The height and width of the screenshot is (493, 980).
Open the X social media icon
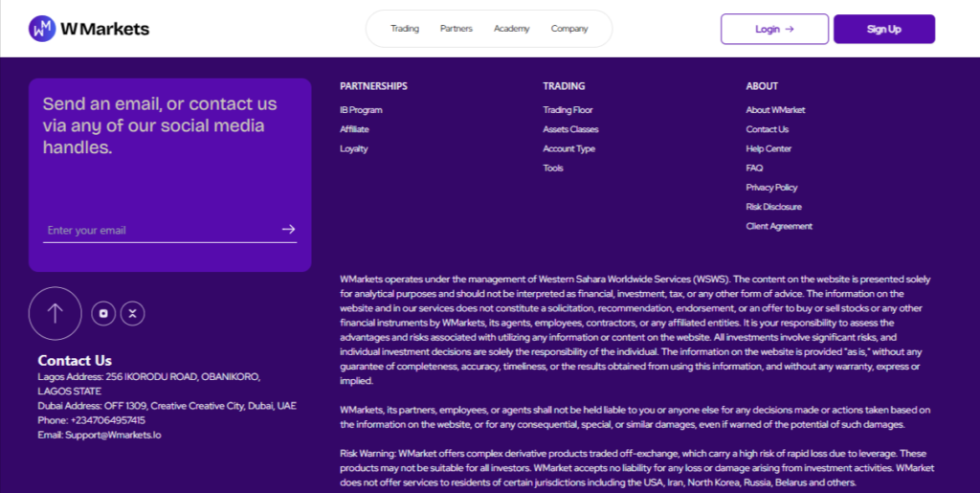(x=132, y=314)
